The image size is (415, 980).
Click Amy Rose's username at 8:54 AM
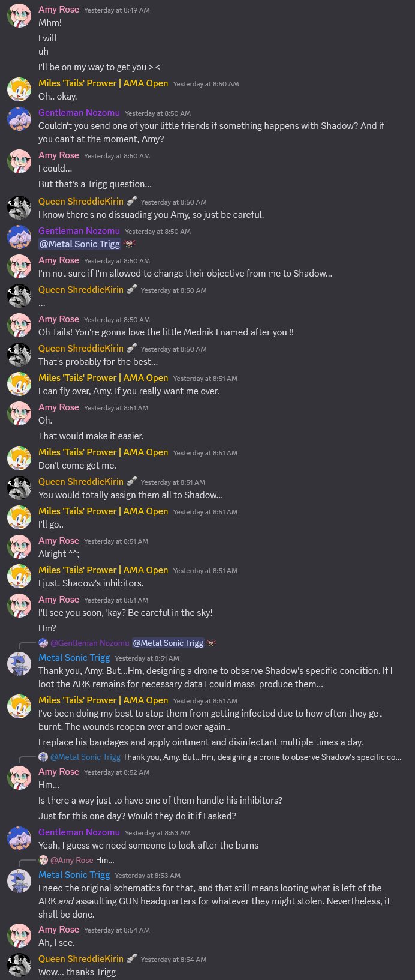pos(59,930)
